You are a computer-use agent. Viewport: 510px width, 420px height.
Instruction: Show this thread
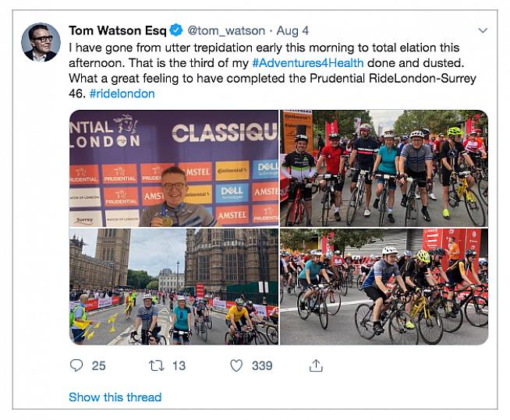pyautogui.click(x=115, y=397)
